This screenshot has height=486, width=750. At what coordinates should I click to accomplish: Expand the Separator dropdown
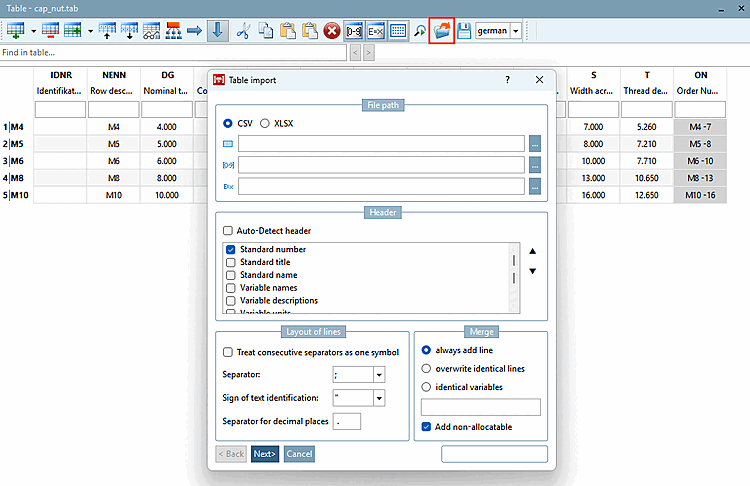[379, 375]
